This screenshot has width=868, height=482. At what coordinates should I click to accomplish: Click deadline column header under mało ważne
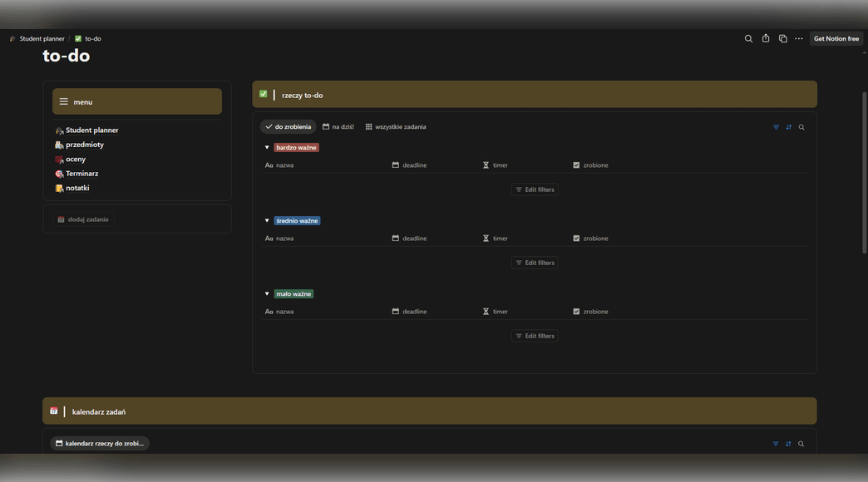(409, 312)
